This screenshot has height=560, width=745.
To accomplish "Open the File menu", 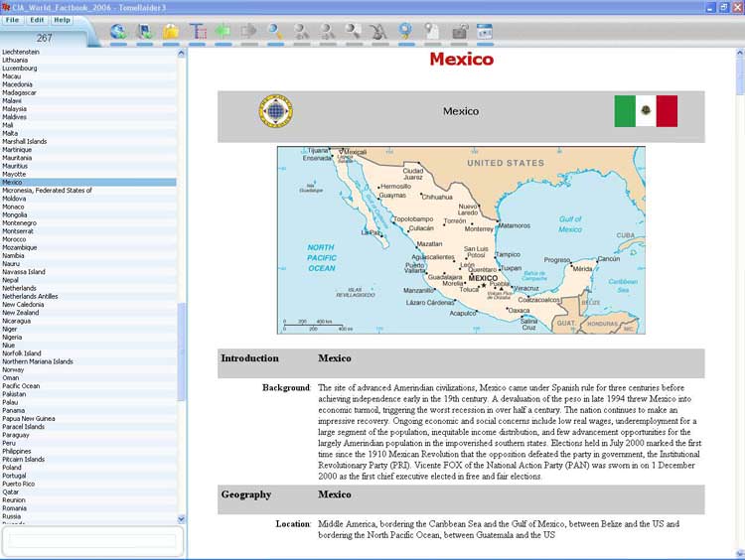I will tap(12, 20).
